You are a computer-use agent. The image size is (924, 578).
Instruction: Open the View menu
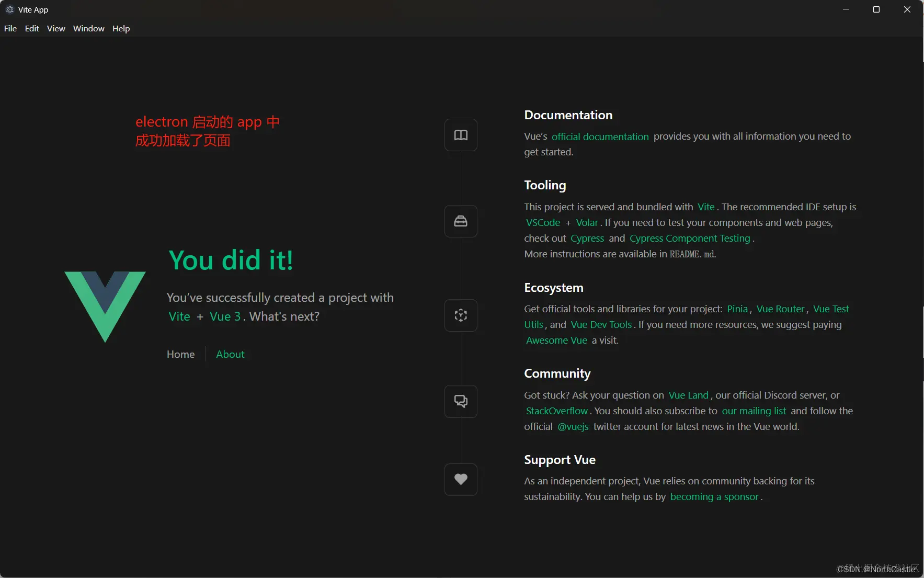pos(56,28)
